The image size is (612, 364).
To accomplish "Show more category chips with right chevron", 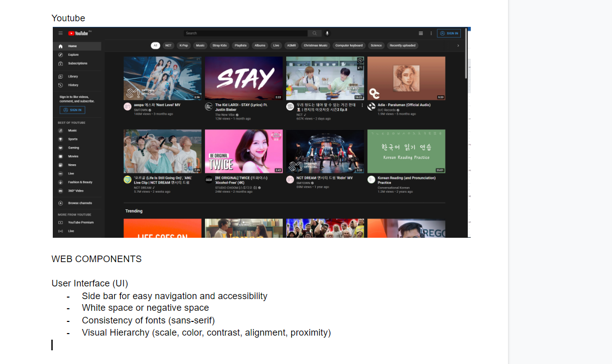I will [458, 46].
